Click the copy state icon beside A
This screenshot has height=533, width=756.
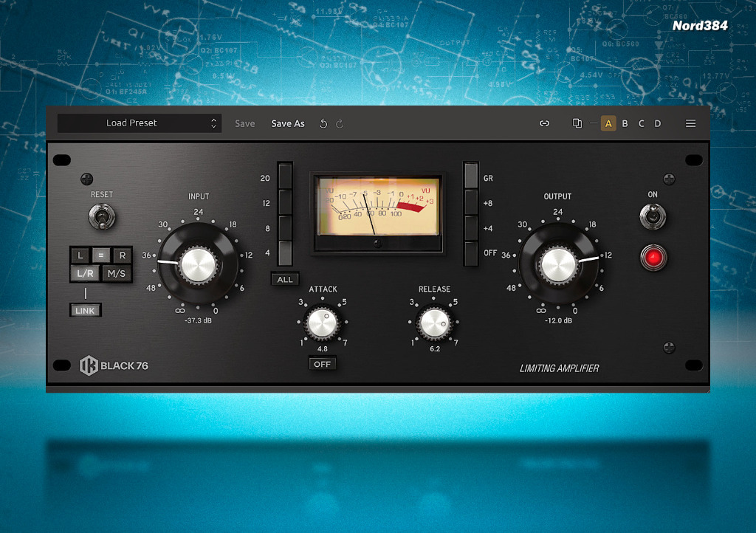[x=577, y=123]
